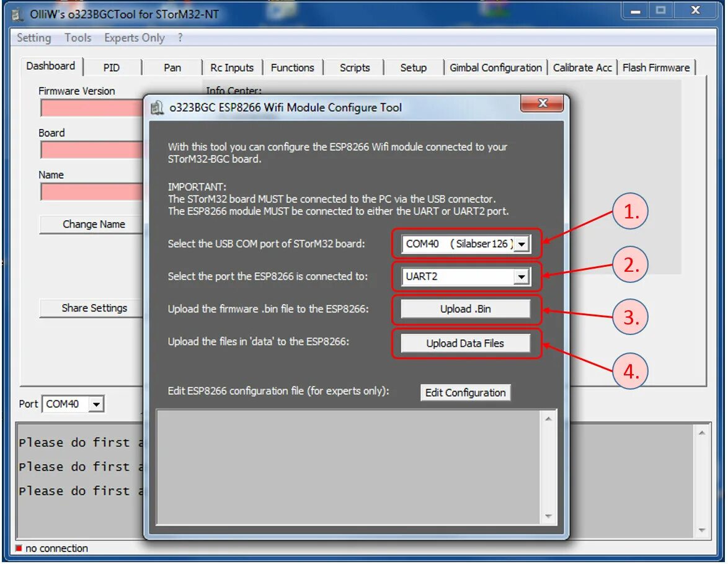Click the 'IMPORTANT:' heading text in dialog
This screenshot has height=564, width=728.
[197, 187]
